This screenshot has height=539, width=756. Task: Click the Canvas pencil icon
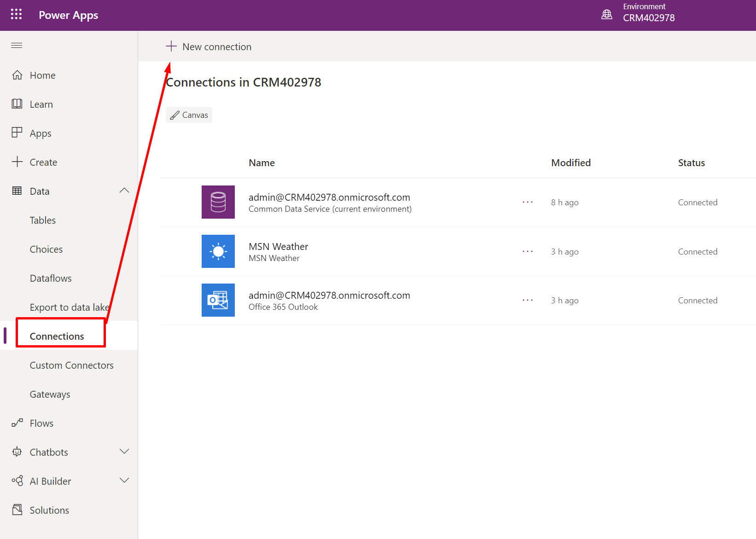(175, 115)
